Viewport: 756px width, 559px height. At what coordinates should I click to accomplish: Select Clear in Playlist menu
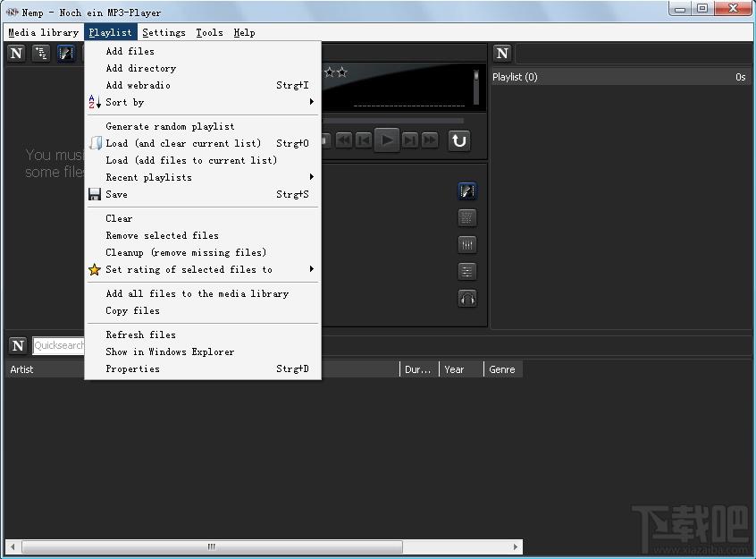pyautogui.click(x=203, y=218)
